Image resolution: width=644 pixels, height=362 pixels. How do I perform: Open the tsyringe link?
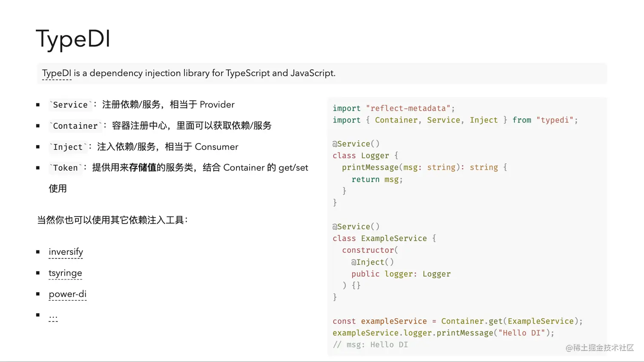pyautogui.click(x=65, y=273)
